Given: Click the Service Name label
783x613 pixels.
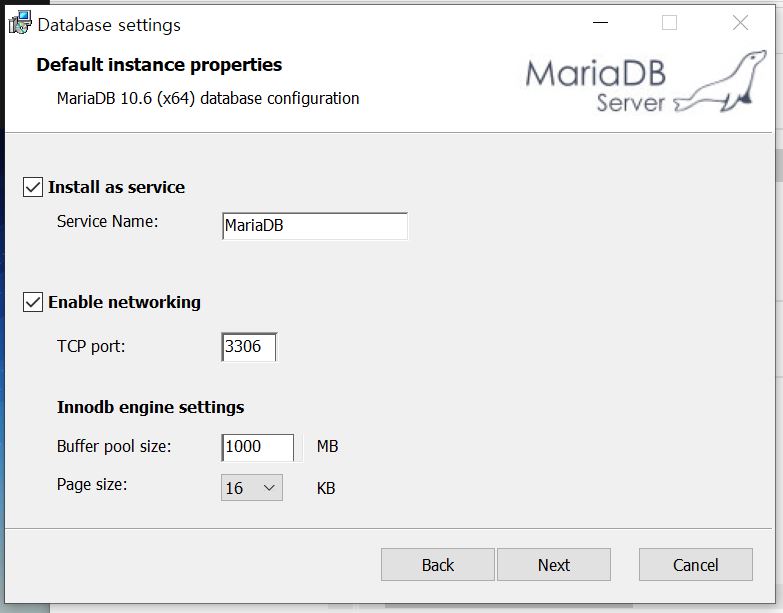Looking at the screenshot, I should pyautogui.click(x=107, y=221).
